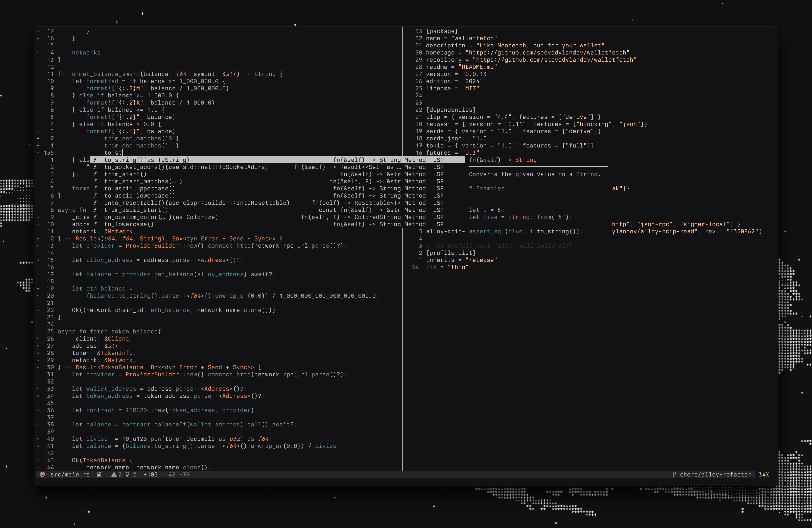Click the function icon beside into_resettable() completion
The height and width of the screenshot is (528, 812).
pyautogui.click(x=95, y=203)
